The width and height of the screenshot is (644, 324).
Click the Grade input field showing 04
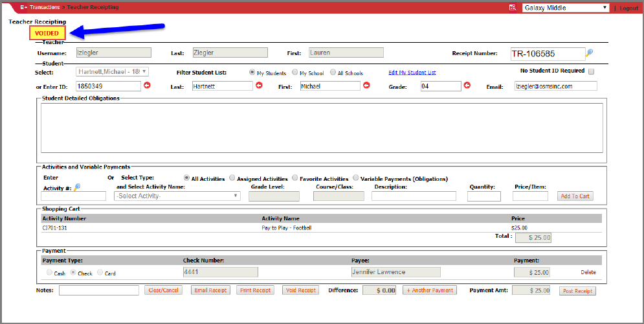441,86
